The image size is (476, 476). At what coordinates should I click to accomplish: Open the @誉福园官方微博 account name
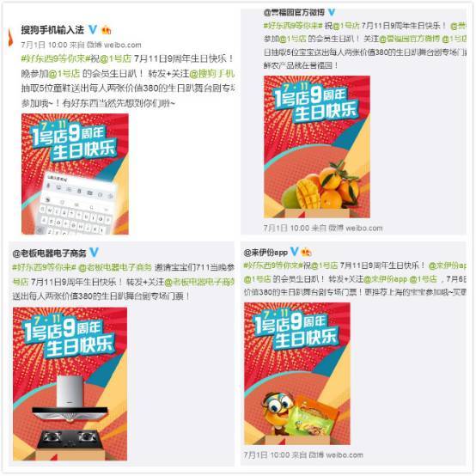[x=294, y=12]
